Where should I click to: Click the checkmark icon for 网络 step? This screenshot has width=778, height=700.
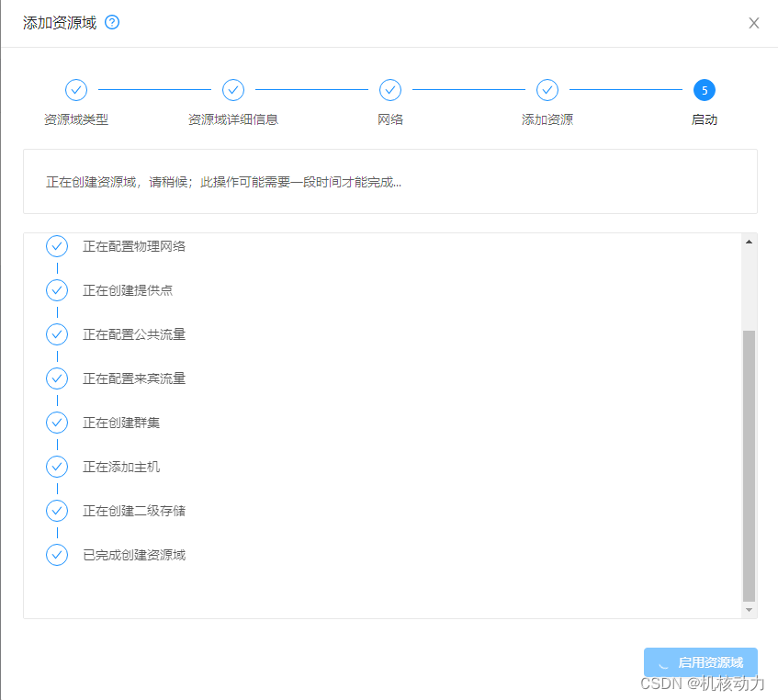coord(390,90)
